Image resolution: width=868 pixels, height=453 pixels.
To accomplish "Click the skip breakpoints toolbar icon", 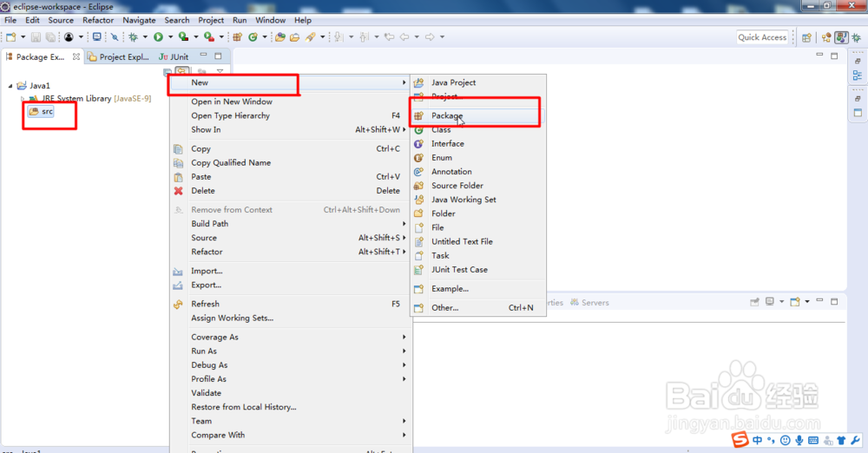I will tap(115, 37).
